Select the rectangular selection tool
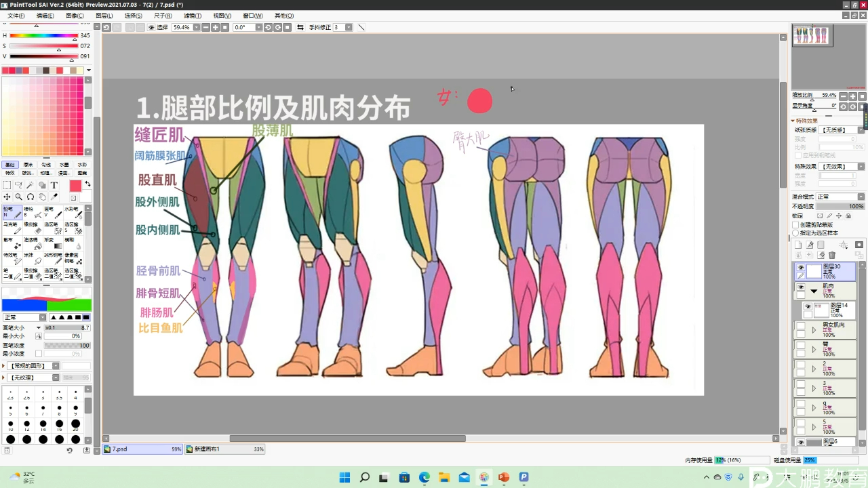This screenshot has width=868, height=488. 7,185
